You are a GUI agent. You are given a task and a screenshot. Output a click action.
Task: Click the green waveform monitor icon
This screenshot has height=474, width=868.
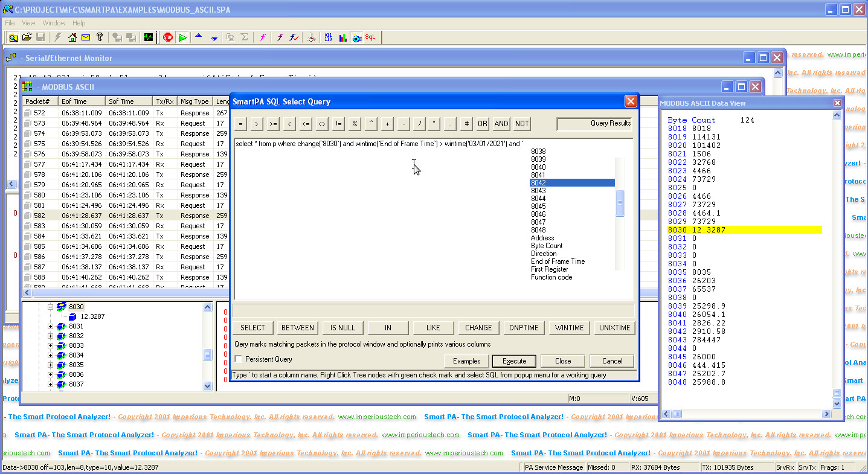point(149,37)
